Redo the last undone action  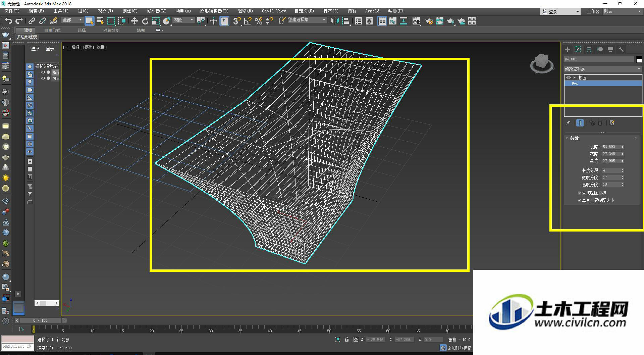coord(19,21)
